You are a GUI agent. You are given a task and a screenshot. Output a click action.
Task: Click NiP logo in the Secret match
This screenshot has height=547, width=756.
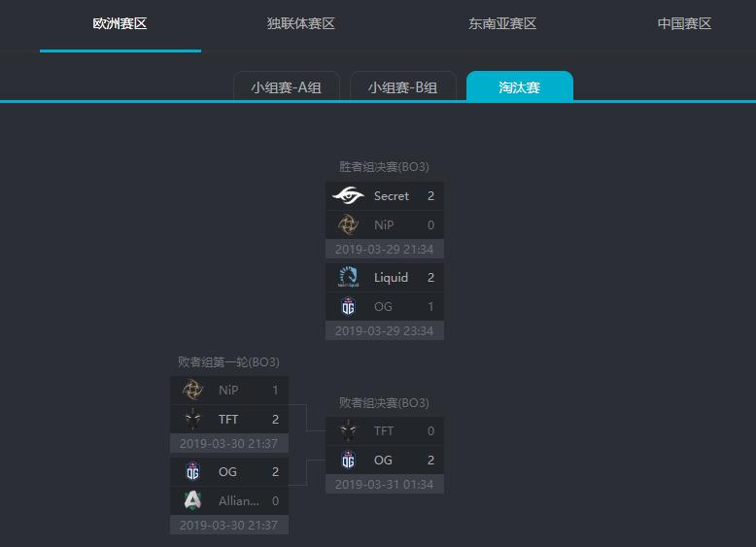[348, 225]
